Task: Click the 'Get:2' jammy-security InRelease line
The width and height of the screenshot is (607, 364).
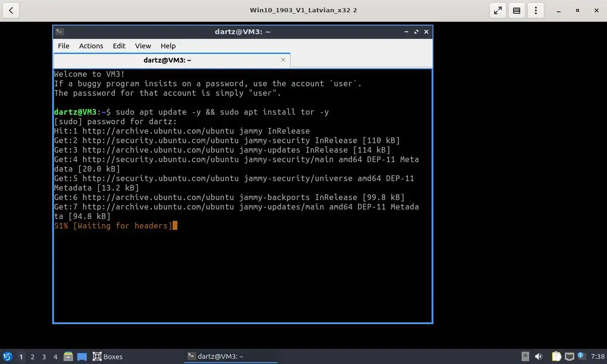Action: tap(227, 140)
